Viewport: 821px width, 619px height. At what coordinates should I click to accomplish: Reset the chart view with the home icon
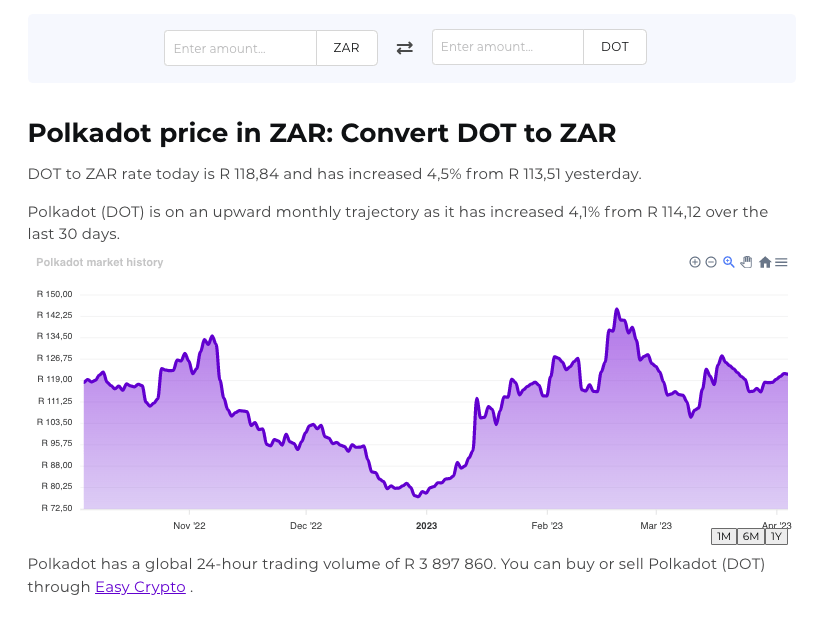pyautogui.click(x=764, y=262)
